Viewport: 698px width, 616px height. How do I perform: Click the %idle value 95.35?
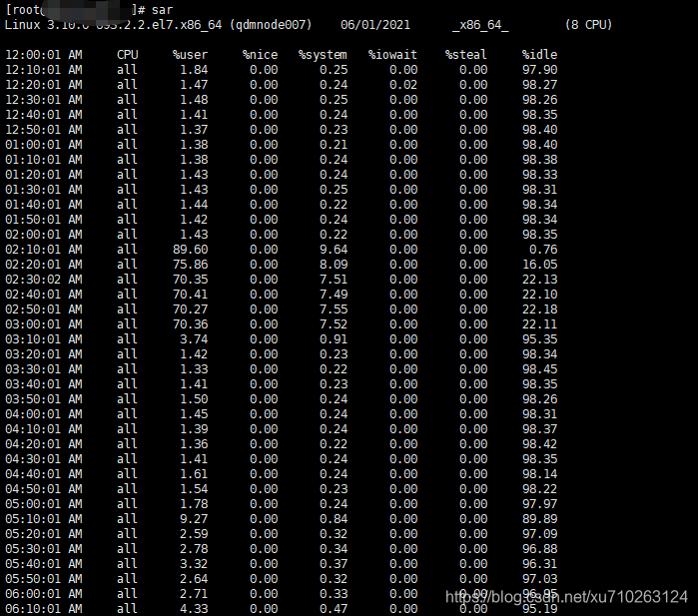(539, 339)
